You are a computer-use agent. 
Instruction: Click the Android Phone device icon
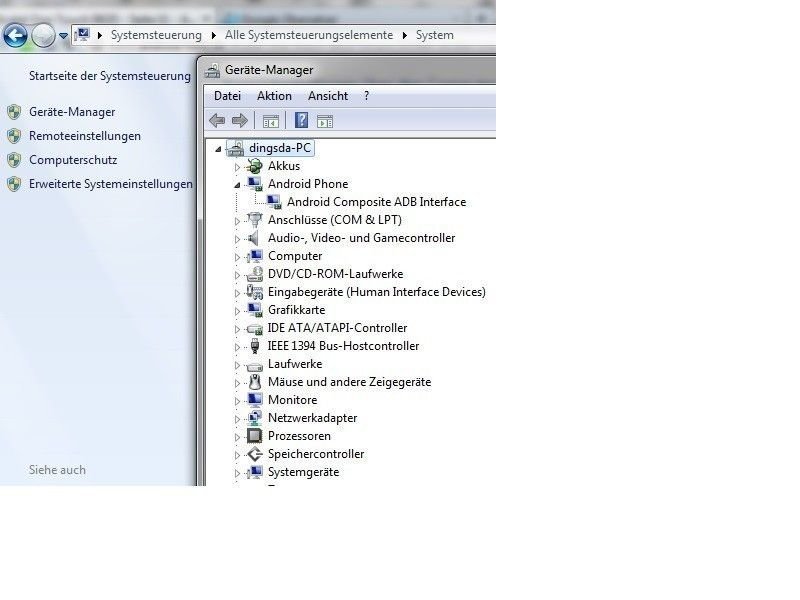click(x=254, y=184)
